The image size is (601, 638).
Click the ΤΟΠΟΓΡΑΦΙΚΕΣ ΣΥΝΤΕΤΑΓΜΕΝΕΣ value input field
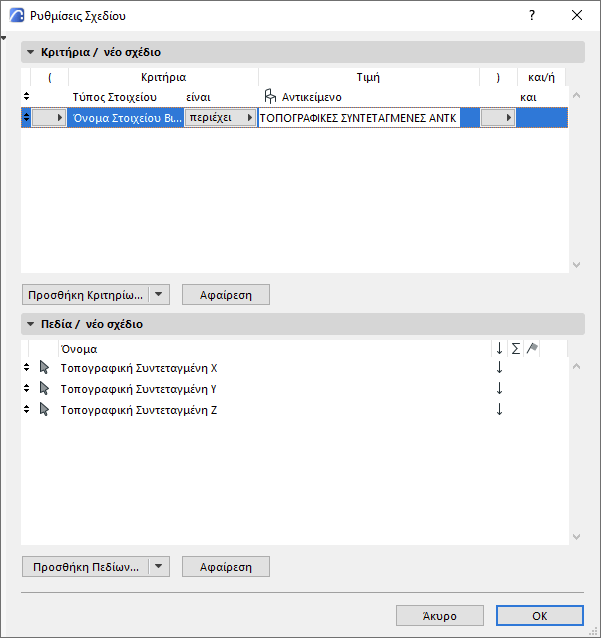tap(357, 118)
